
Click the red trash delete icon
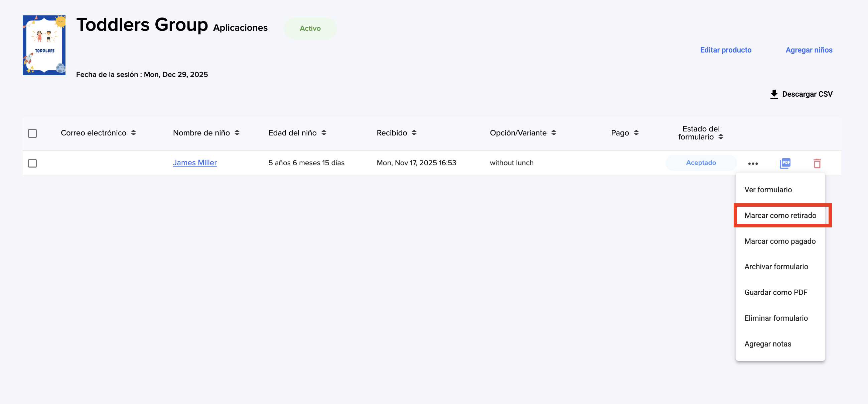(x=817, y=164)
